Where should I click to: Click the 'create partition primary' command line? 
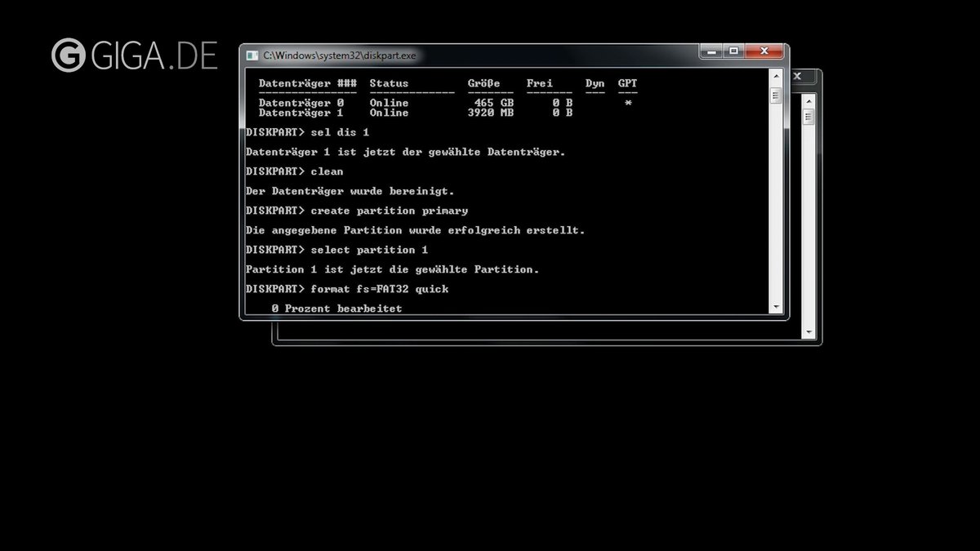click(x=389, y=211)
